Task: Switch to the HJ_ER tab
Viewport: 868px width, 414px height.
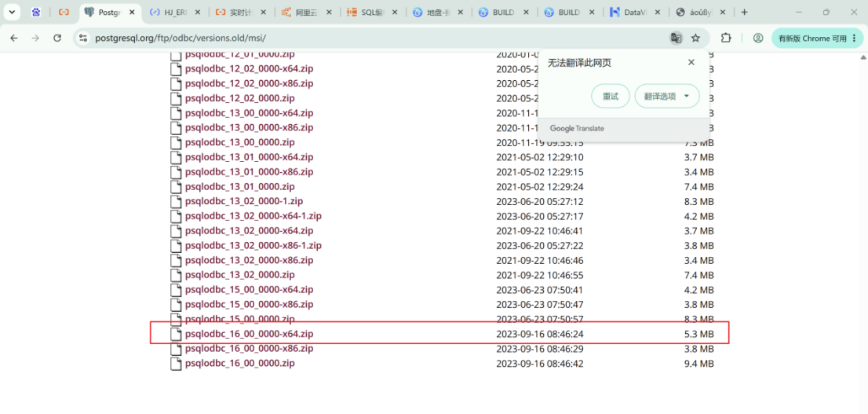Action: (173, 12)
